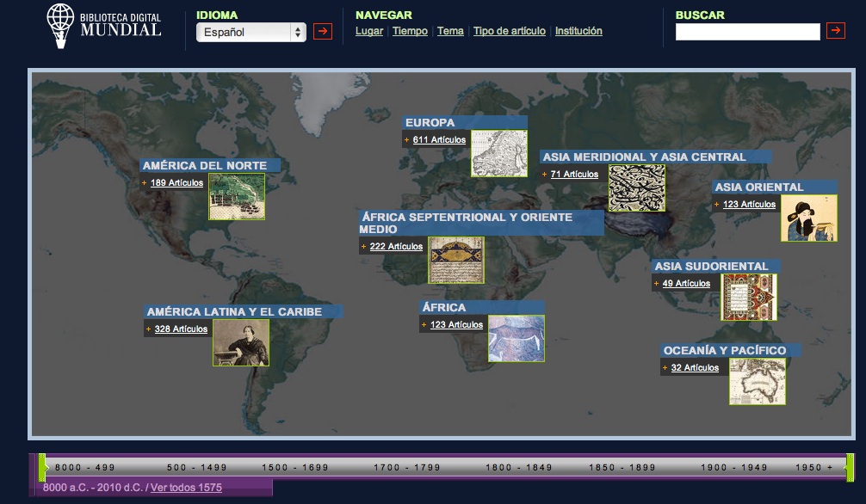Navigate by Tipo de artículo
Image resolution: width=866 pixels, height=504 pixels.
509,31
